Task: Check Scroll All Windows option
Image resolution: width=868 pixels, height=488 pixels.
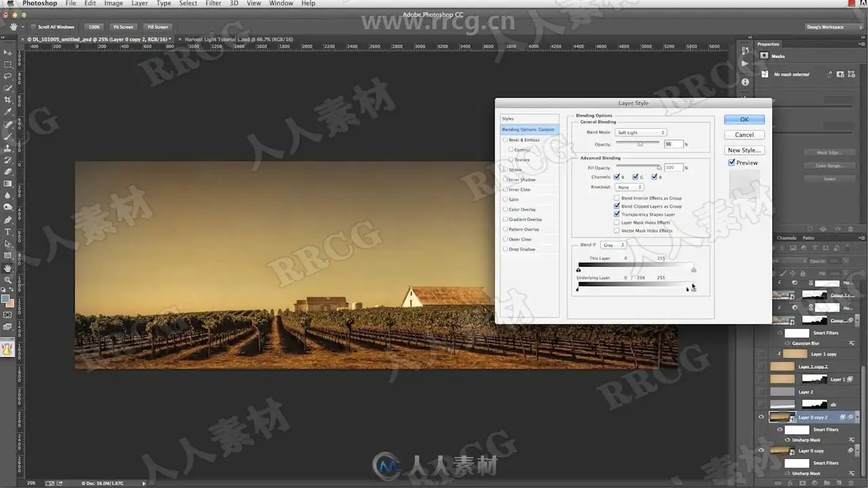Action: click(33, 27)
